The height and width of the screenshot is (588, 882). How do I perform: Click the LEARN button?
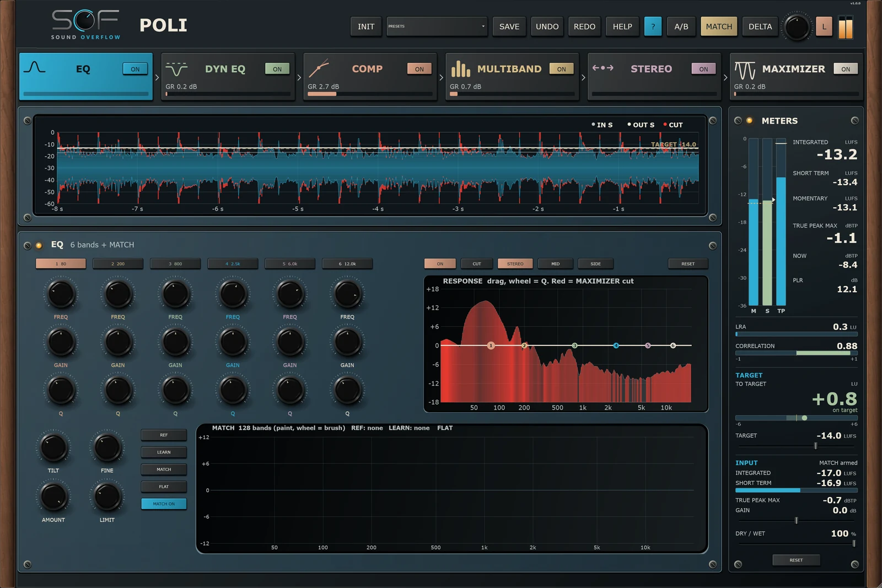(x=164, y=452)
